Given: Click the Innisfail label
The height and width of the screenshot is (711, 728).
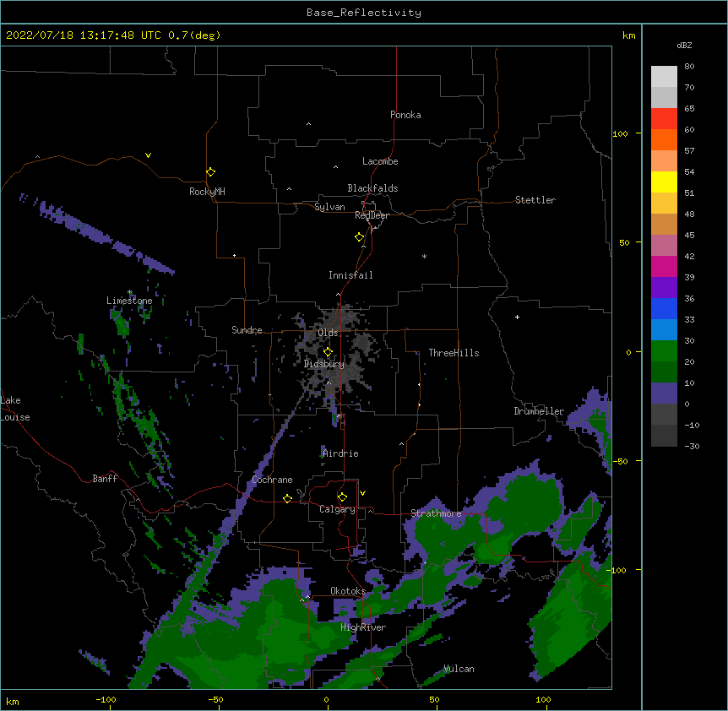Looking at the screenshot, I should click(x=350, y=275).
